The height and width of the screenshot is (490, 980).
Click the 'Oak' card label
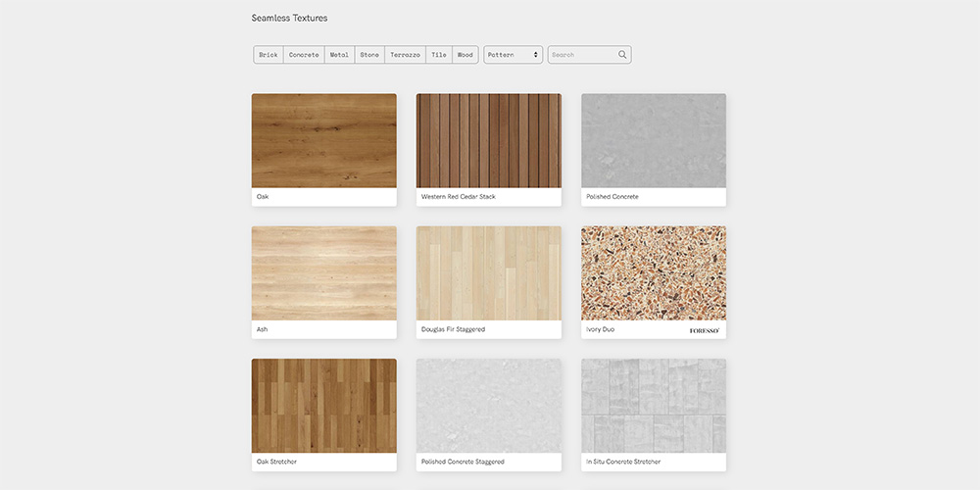(263, 196)
